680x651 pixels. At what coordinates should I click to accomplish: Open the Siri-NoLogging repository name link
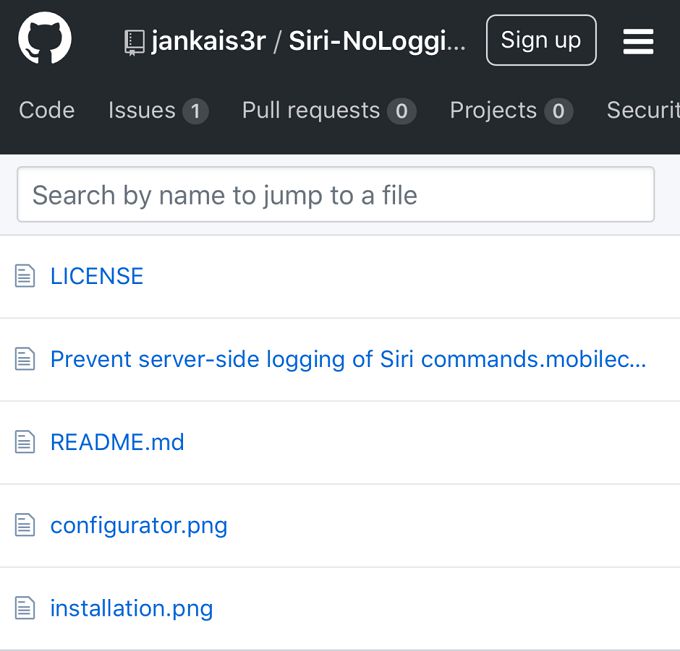[377, 42]
